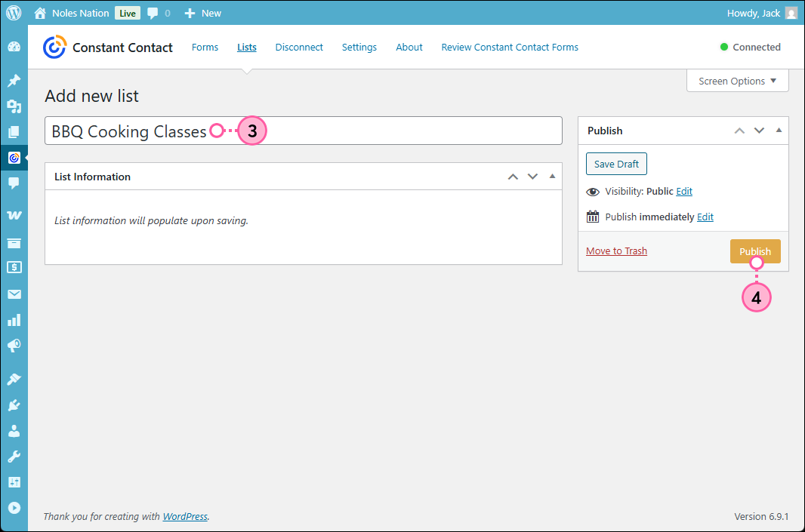
Task: Collapse the Publish box with its triangle
Action: click(x=779, y=131)
